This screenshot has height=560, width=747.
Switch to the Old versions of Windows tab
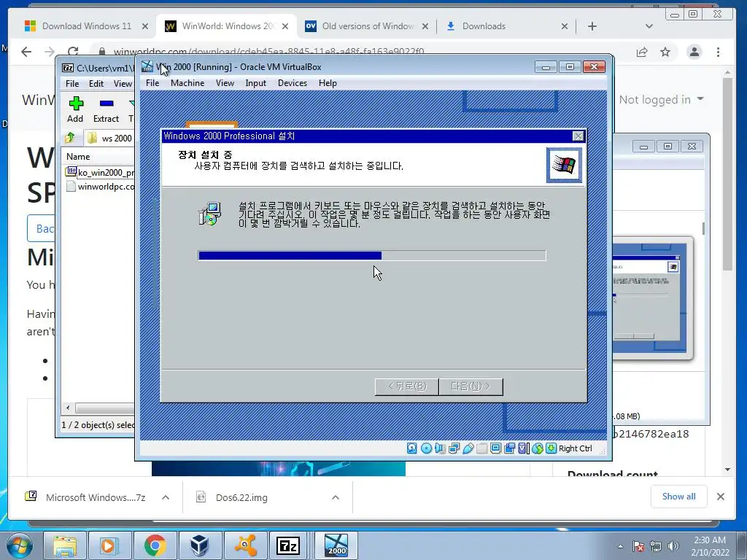[367, 26]
